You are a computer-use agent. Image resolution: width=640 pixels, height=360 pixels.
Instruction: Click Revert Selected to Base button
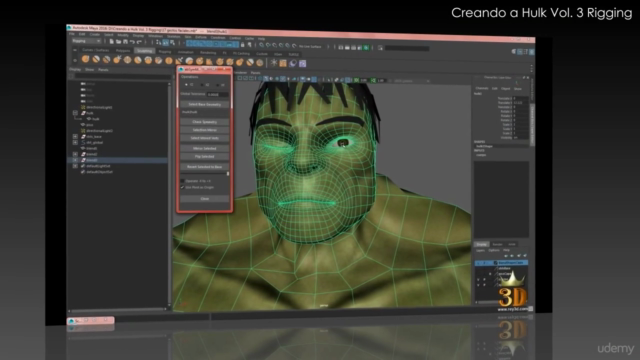204,167
